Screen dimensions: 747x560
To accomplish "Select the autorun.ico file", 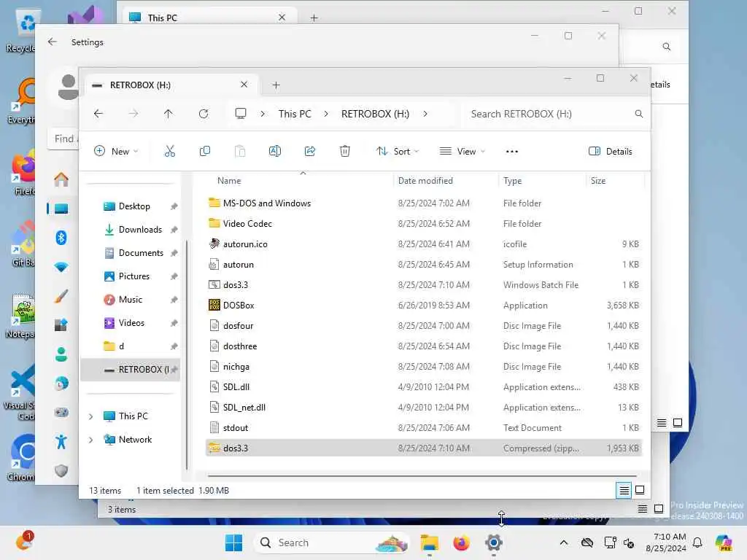I will click(424, 244).
